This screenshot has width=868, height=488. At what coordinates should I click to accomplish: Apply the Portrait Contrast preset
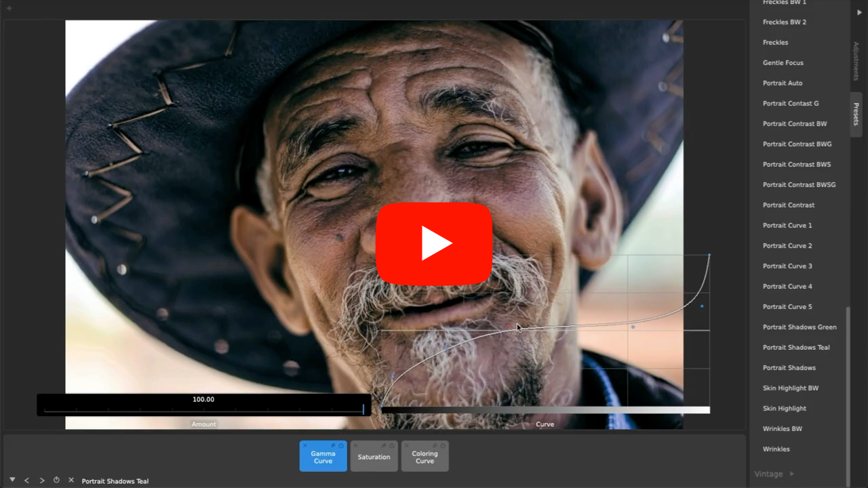coord(789,205)
